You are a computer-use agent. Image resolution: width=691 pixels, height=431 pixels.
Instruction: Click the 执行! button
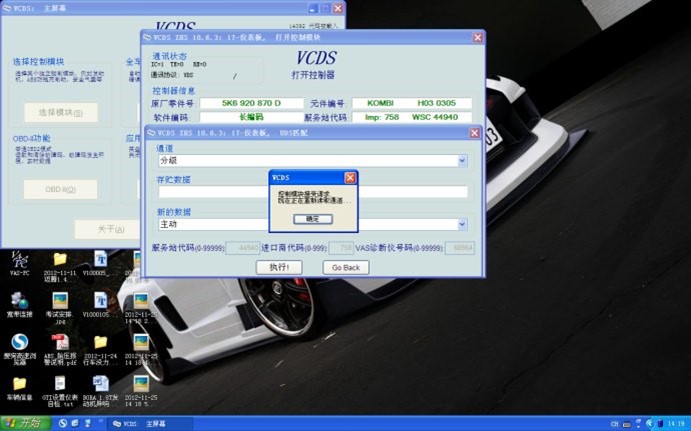[x=273, y=267]
